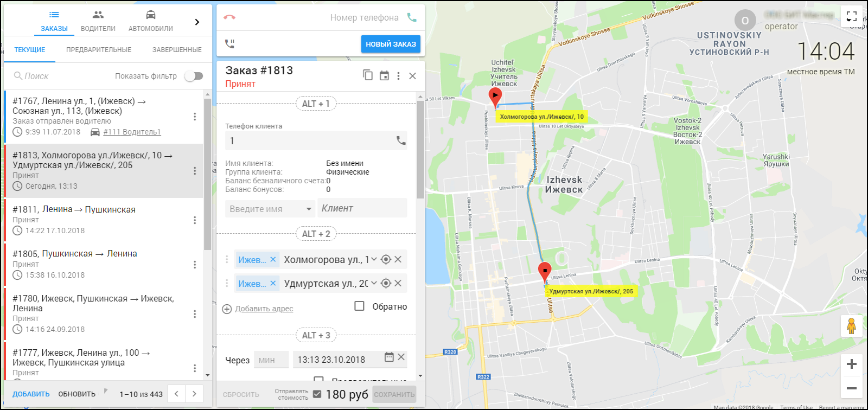Viewport: 868px width, 410px height.
Task: Expand Холмогорова ул. address dropdown arrow
Action: coord(374,260)
